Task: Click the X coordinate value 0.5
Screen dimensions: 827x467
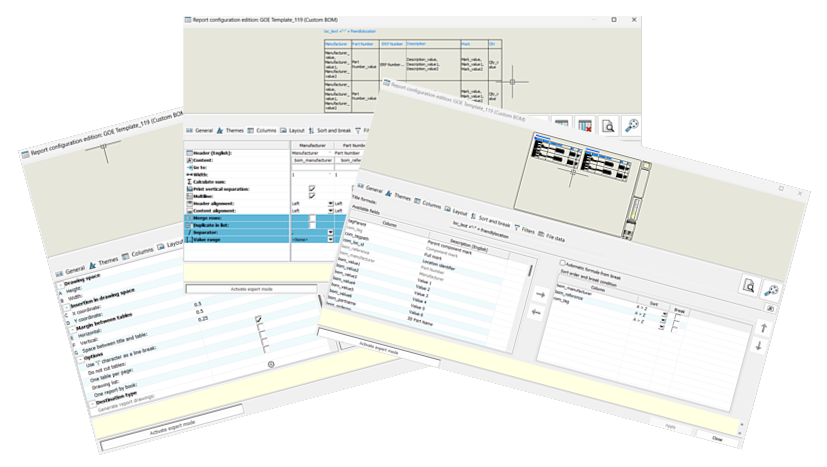Action: tap(198, 304)
